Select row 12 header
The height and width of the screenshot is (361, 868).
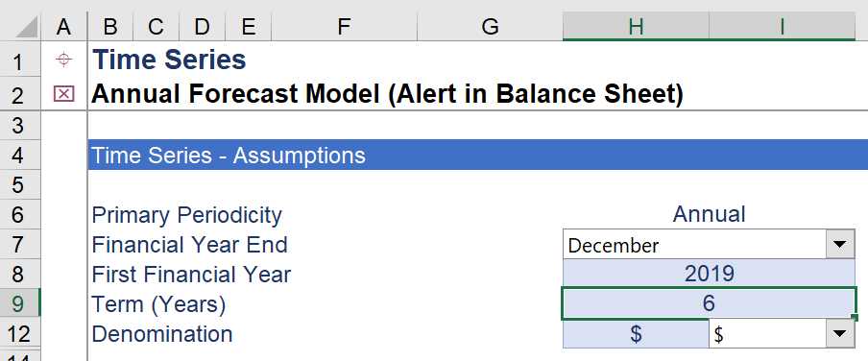(20, 334)
